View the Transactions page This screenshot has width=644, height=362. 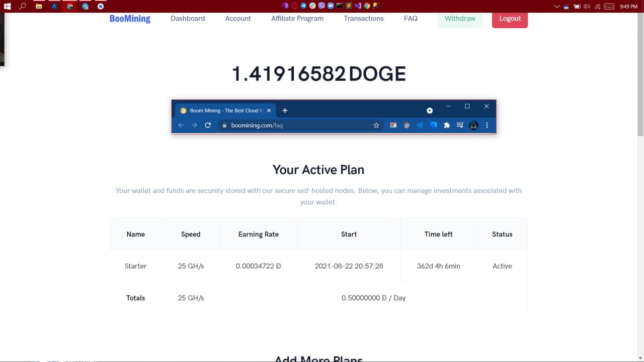(364, 19)
